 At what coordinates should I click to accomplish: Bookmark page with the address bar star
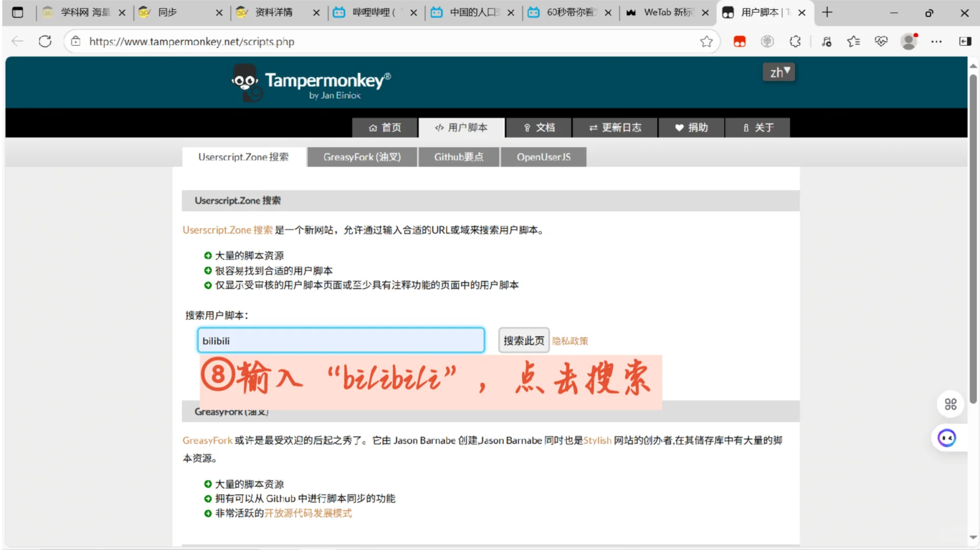point(706,42)
